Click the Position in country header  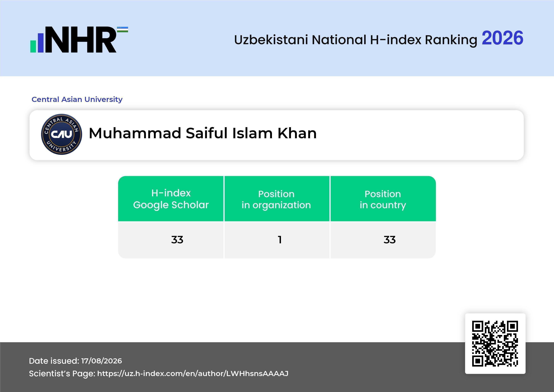point(383,199)
